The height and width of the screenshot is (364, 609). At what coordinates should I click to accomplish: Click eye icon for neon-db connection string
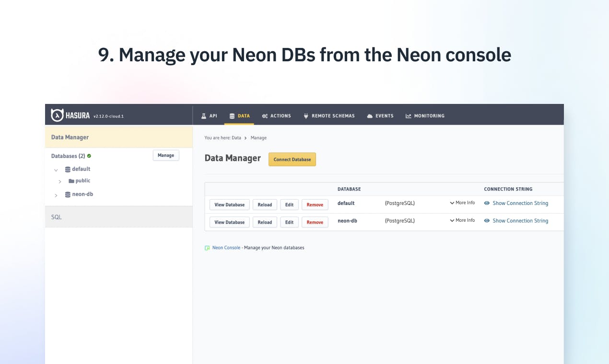(487, 221)
